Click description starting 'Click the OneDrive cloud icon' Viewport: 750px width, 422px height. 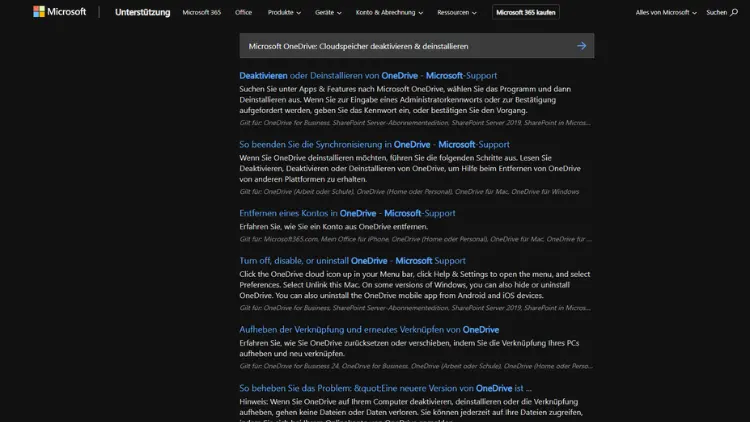(x=415, y=285)
